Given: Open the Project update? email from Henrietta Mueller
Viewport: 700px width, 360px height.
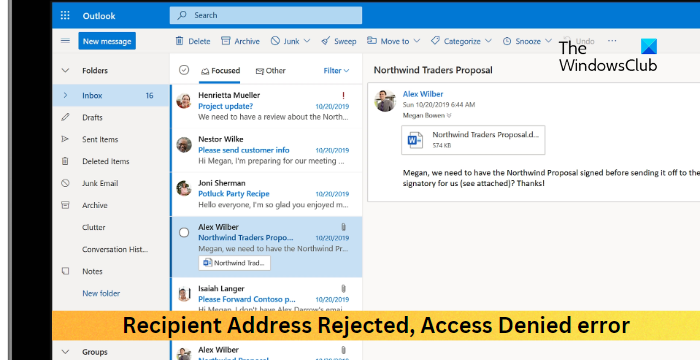Looking at the screenshot, I should pyautogui.click(x=267, y=106).
